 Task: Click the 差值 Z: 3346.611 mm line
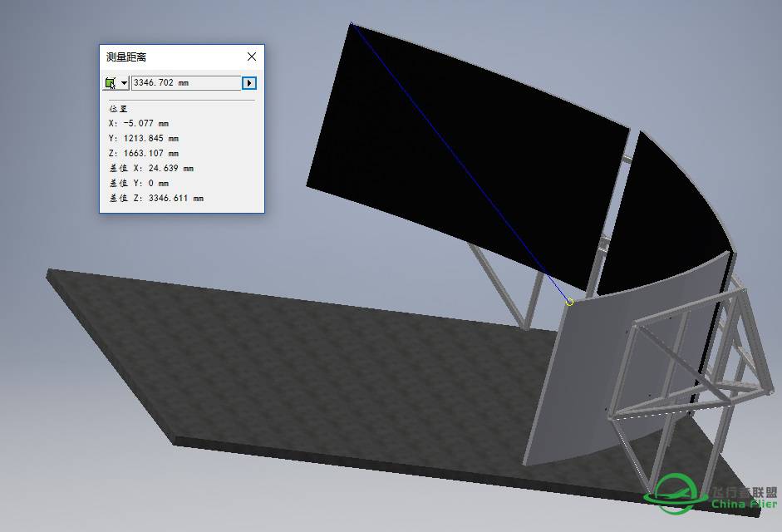[155, 199]
